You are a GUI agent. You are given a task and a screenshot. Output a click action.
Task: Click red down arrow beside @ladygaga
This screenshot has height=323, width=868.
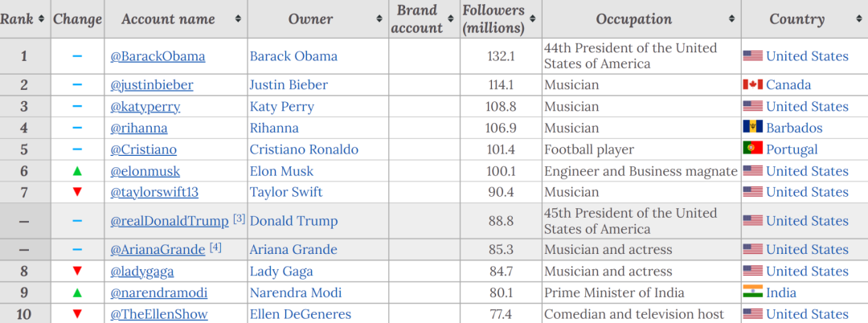(x=77, y=272)
